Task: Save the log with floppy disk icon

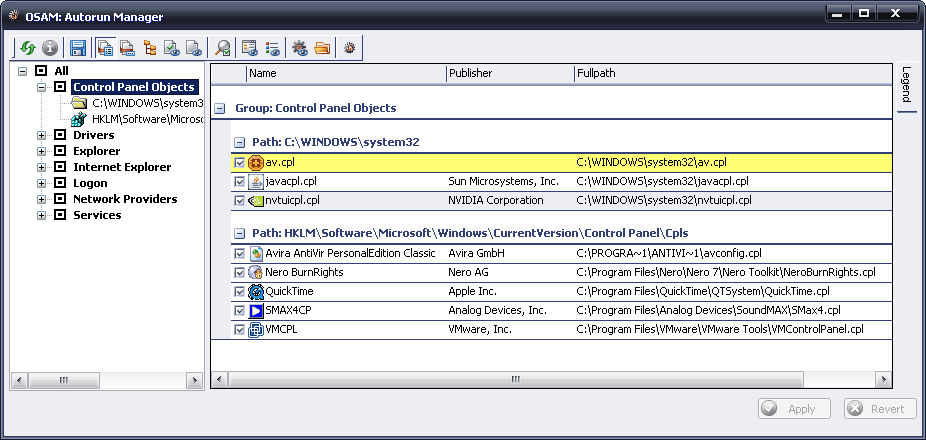Action: click(78, 47)
